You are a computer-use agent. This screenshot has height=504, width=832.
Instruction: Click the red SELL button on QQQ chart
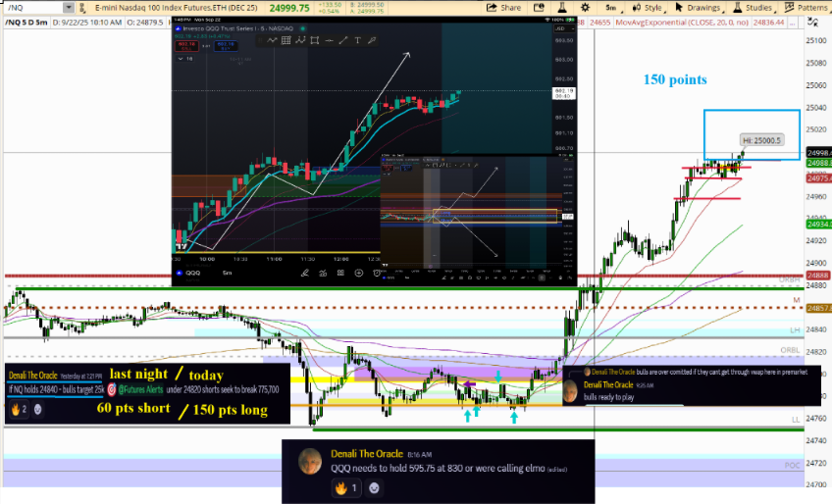pos(186,46)
